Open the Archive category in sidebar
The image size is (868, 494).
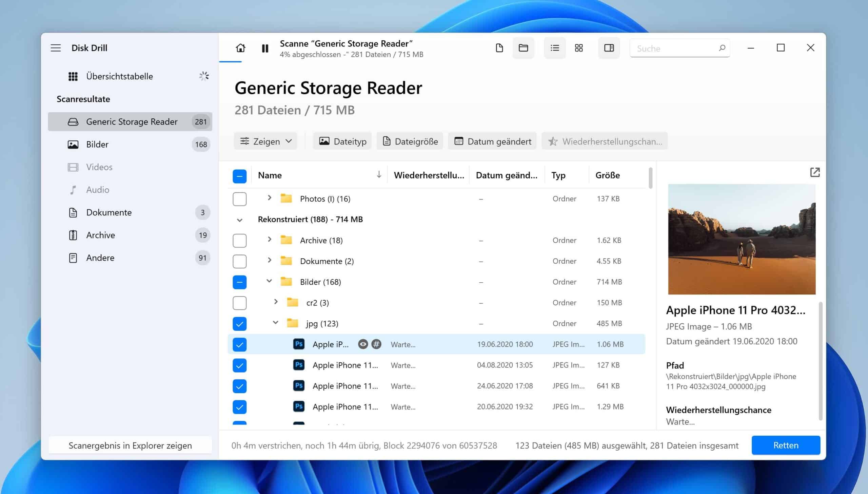[130, 235]
